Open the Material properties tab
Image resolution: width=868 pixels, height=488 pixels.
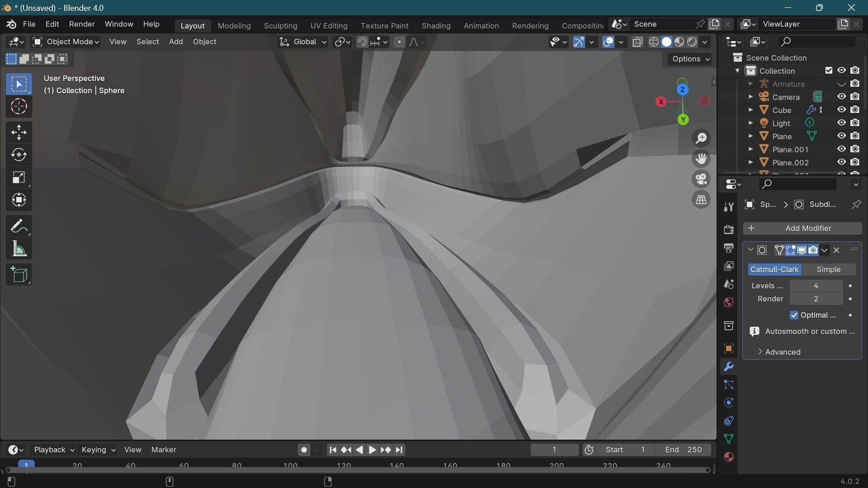tap(729, 457)
